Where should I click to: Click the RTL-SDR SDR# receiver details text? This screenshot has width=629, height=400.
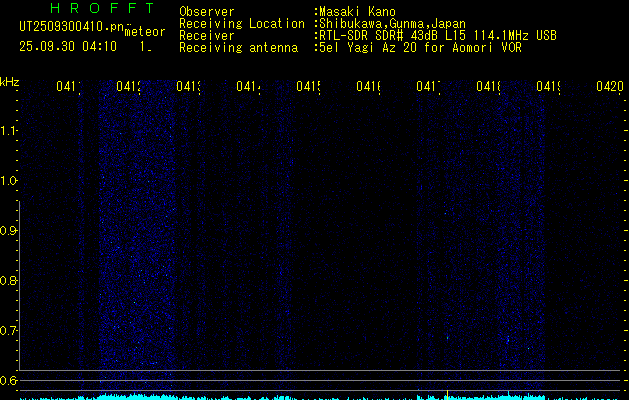pyautogui.click(x=438, y=36)
